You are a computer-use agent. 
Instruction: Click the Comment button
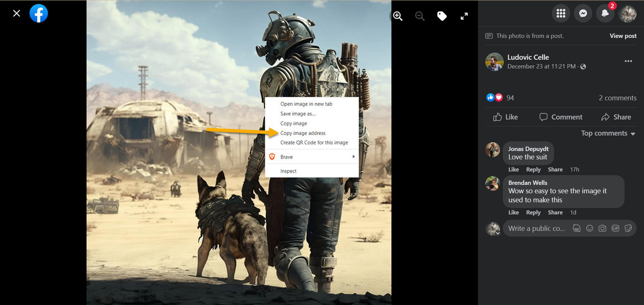pyautogui.click(x=560, y=117)
